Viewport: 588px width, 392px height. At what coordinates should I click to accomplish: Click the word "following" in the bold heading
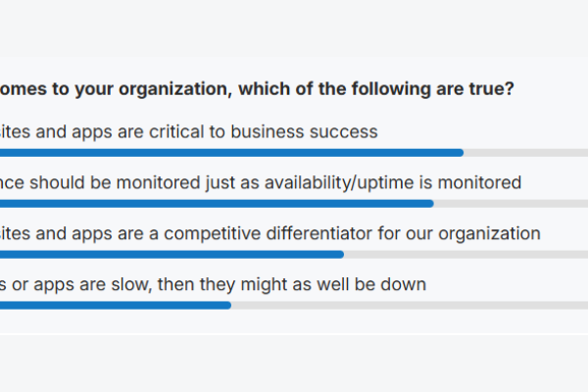tap(391, 89)
